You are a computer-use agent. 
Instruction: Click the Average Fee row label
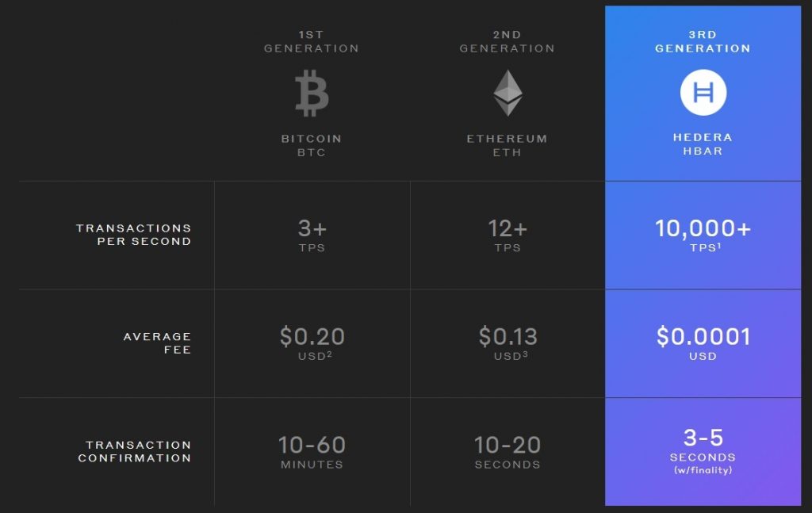click(157, 343)
